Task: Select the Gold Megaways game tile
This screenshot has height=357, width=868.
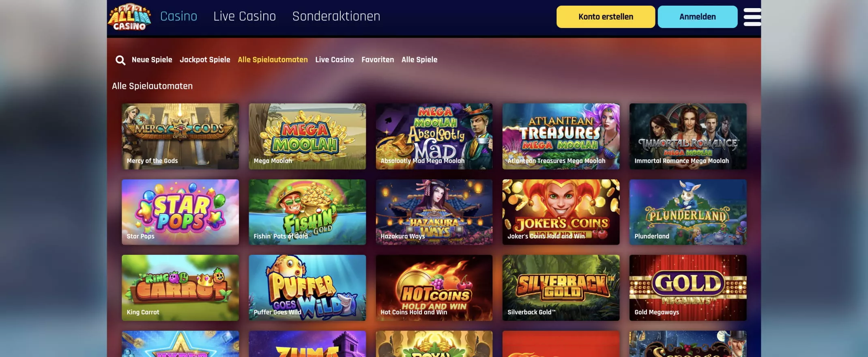Action: [688, 288]
